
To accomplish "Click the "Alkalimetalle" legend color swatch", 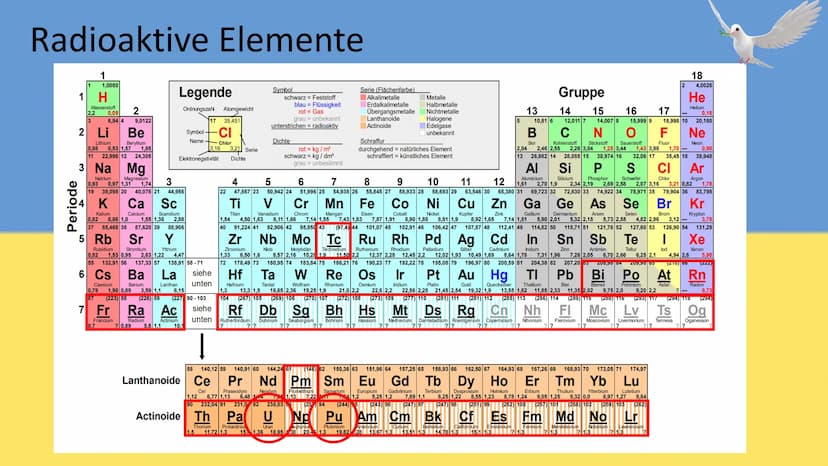I will tap(363, 98).
